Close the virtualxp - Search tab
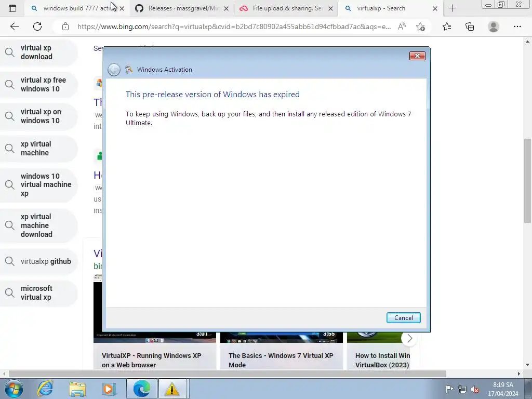This screenshot has height=399, width=532. 435,8
